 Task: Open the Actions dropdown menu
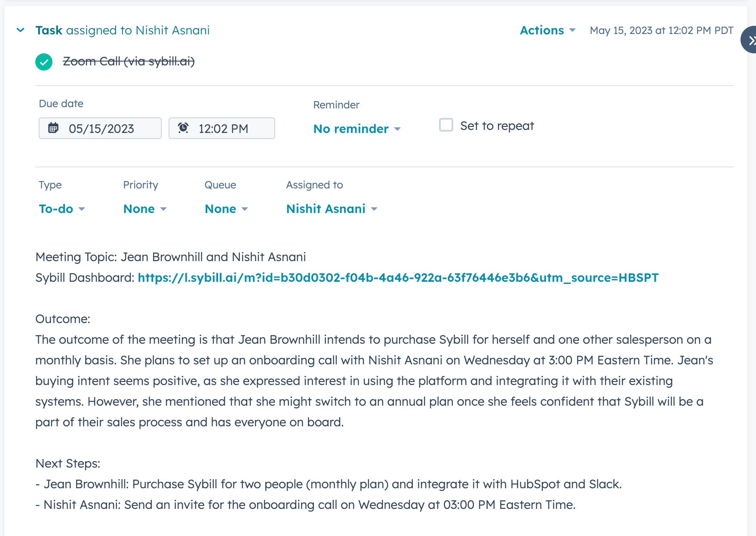(547, 31)
